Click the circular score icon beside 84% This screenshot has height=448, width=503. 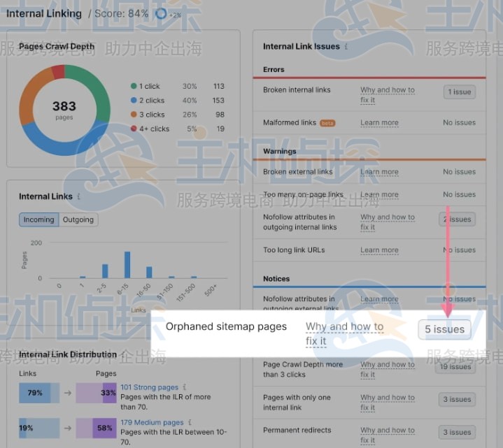click(x=160, y=13)
